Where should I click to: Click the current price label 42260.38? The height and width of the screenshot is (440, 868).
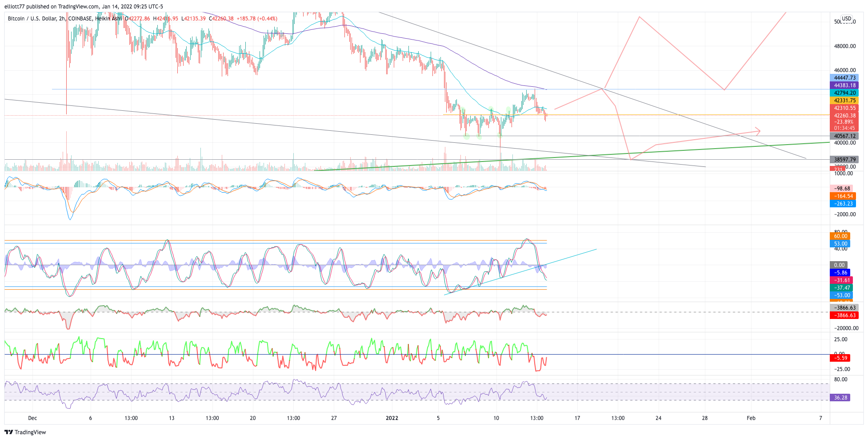pyautogui.click(x=844, y=116)
